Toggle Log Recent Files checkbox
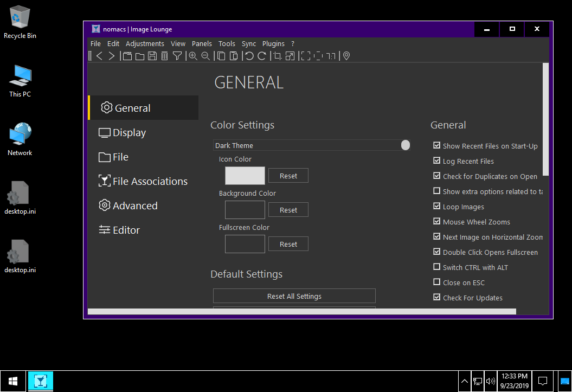Viewport: 572px width, 392px height. pyautogui.click(x=436, y=160)
